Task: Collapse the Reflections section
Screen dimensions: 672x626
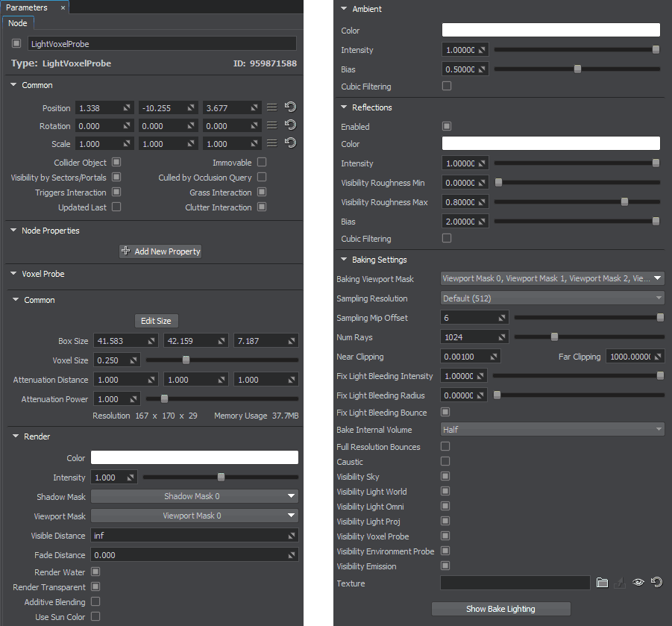Action: (x=344, y=107)
